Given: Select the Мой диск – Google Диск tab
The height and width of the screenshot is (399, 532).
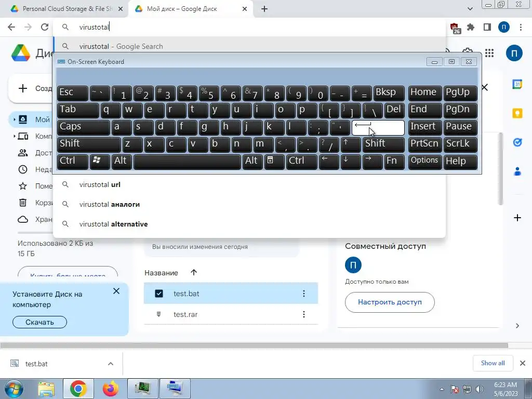Looking at the screenshot, I should click(x=192, y=9).
